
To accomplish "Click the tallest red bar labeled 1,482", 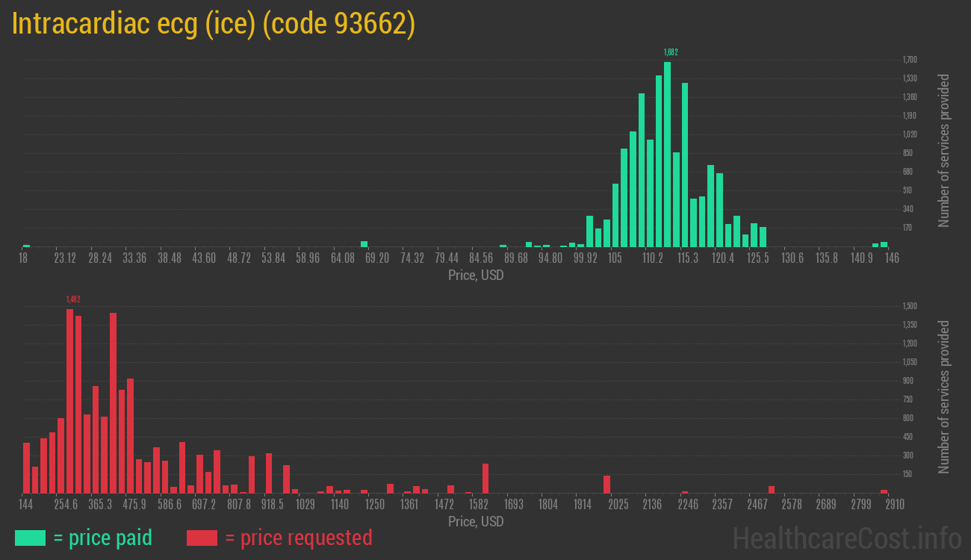I will 69,401.
